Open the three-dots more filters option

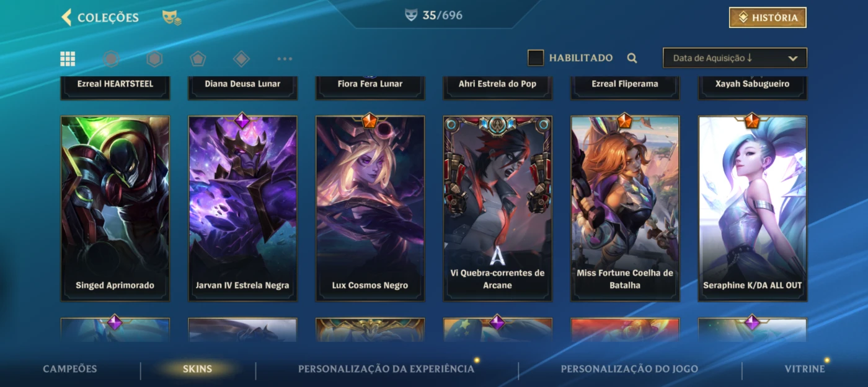pyautogui.click(x=285, y=59)
